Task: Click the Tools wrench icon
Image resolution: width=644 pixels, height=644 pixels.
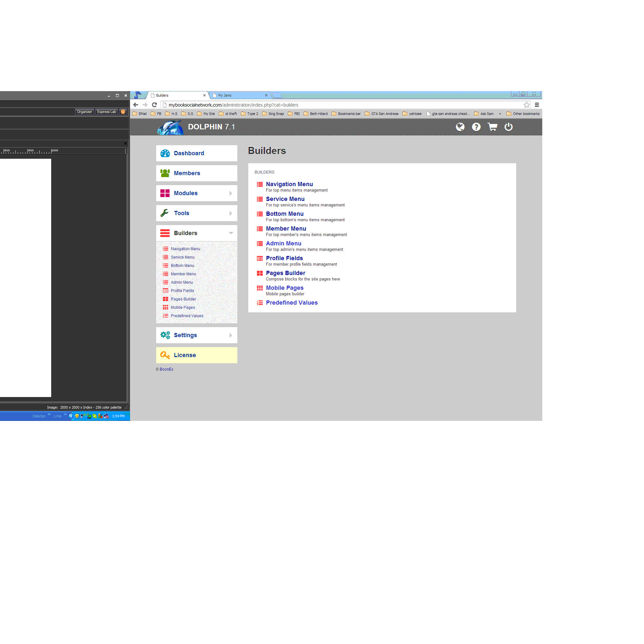Action: pyautogui.click(x=165, y=213)
